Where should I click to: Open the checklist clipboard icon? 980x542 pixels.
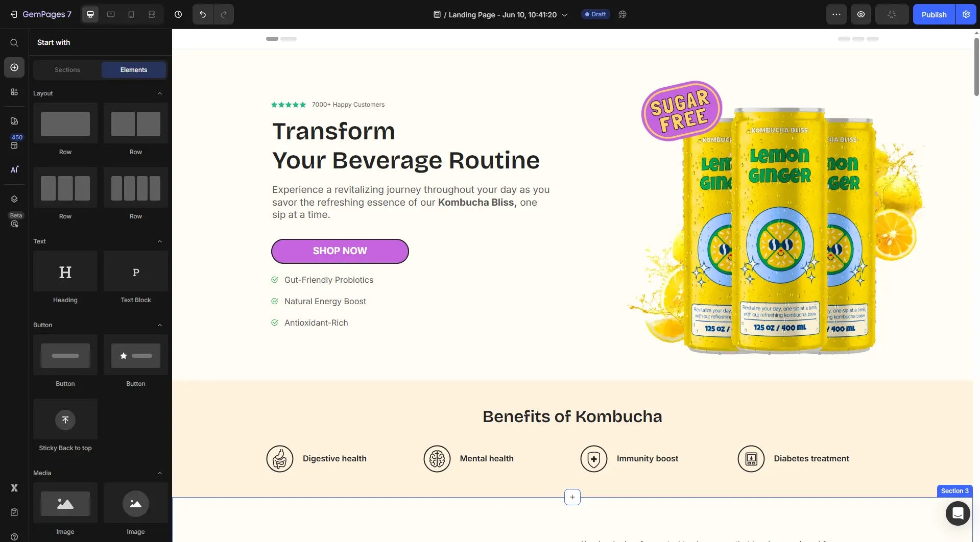pos(14,512)
